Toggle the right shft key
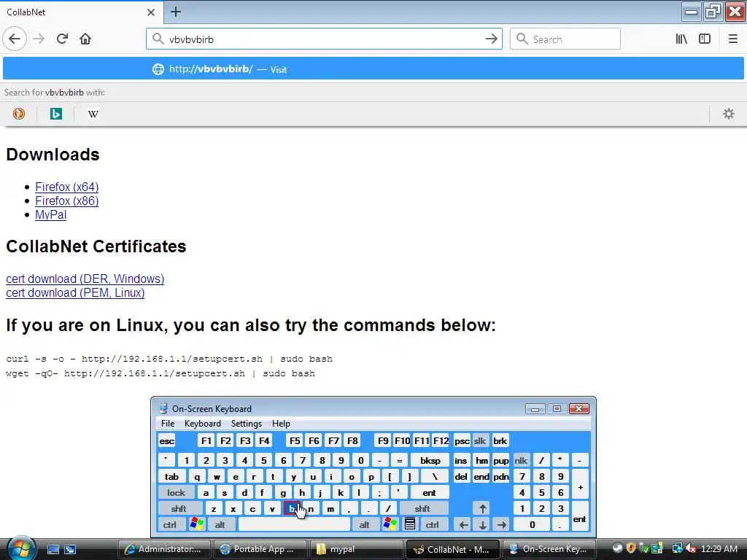This screenshot has height=560, width=747. 422,508
